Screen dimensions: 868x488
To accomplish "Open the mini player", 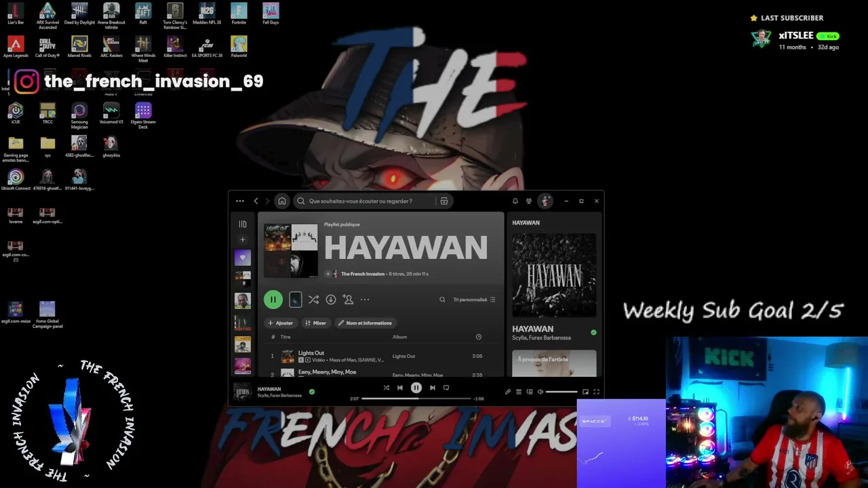I will [x=586, y=392].
